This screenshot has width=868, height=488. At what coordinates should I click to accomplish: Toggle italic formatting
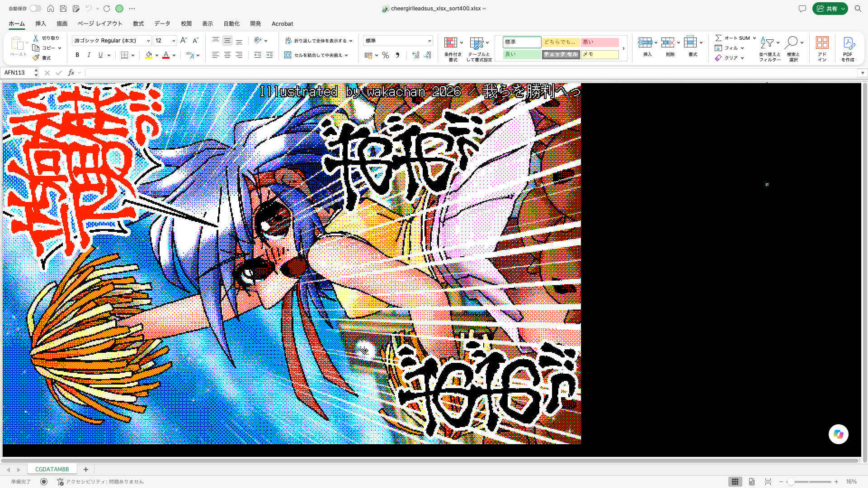click(x=89, y=55)
